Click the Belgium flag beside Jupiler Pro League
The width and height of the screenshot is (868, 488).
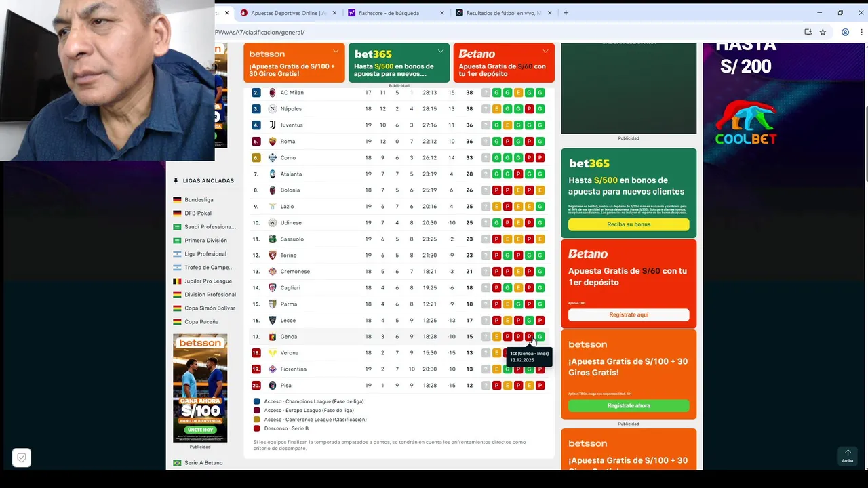[177, 281]
